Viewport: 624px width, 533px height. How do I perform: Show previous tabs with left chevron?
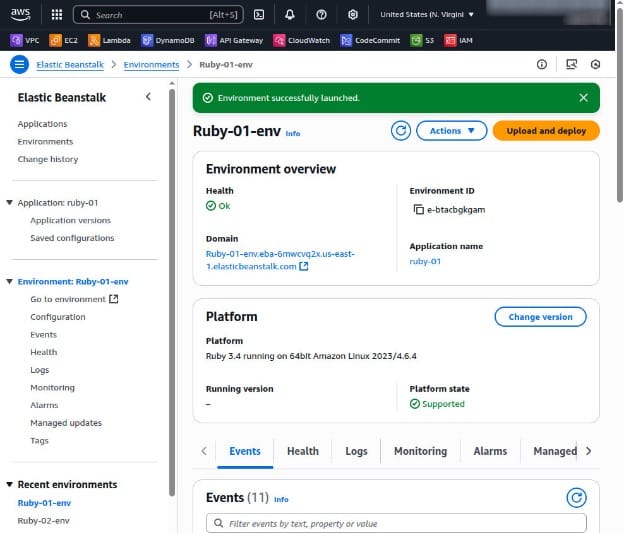coord(204,451)
